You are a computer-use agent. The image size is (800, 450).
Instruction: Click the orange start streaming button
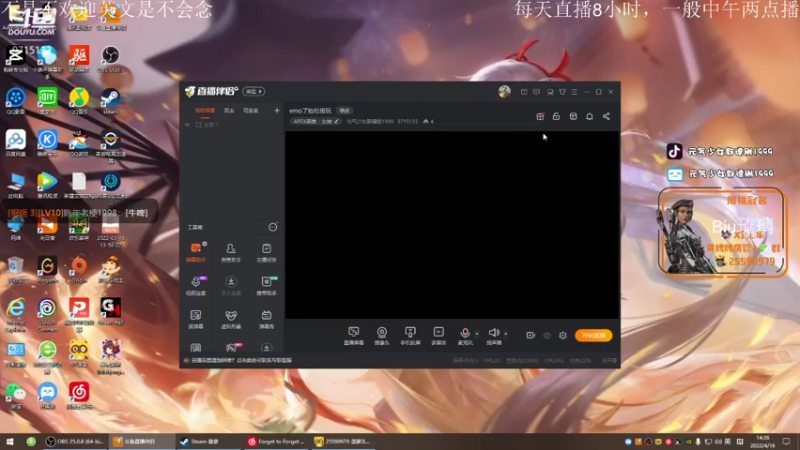coord(593,335)
